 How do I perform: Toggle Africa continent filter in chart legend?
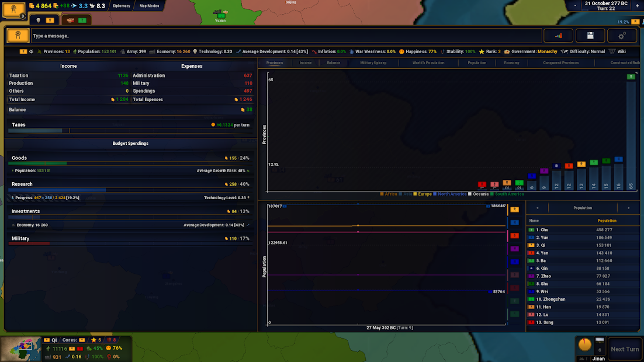[x=389, y=194]
